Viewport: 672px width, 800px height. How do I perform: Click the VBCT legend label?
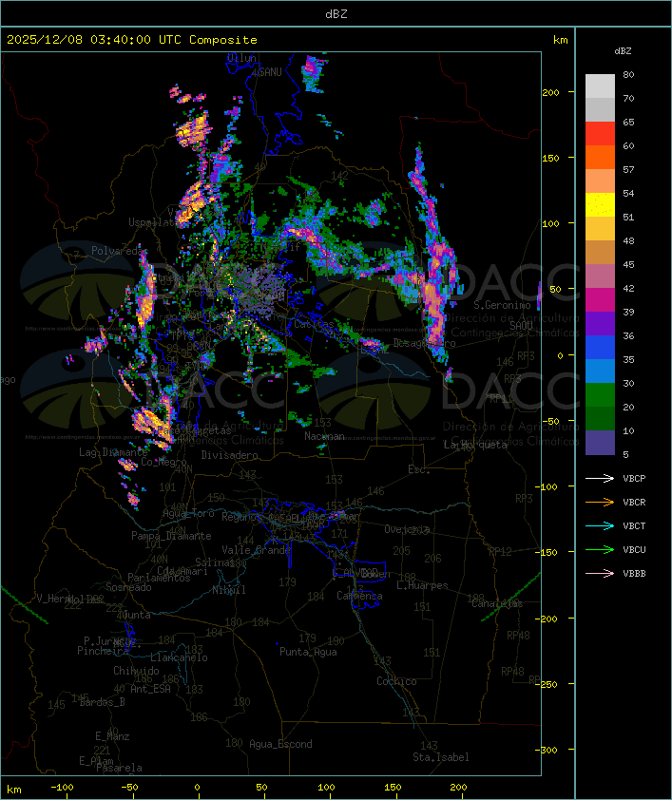tap(634, 526)
